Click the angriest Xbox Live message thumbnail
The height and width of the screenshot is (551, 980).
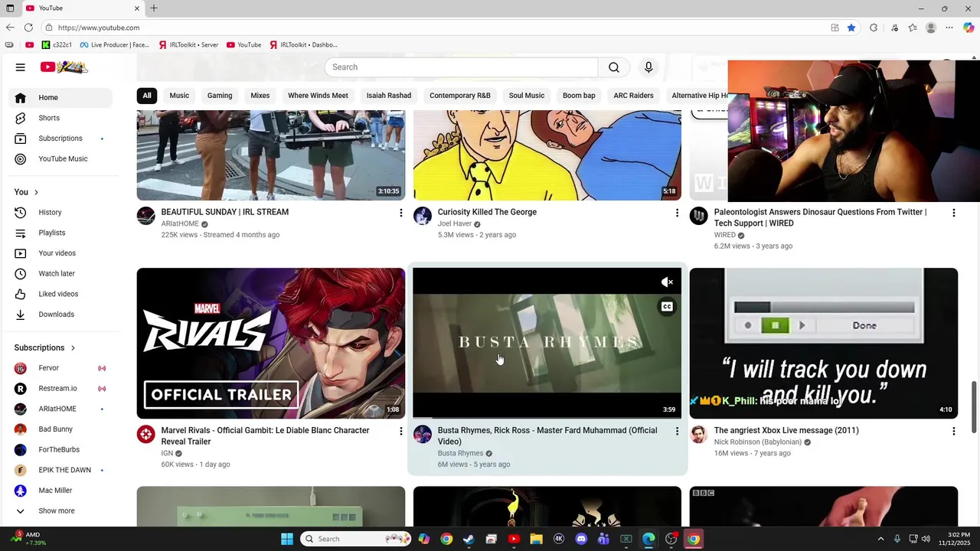824,343
